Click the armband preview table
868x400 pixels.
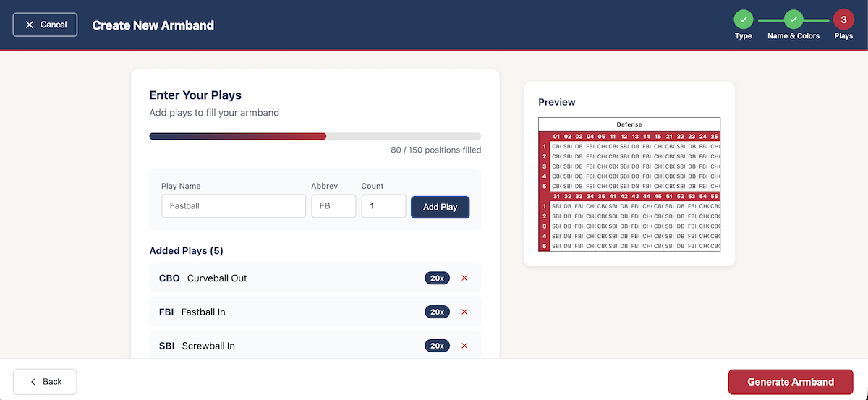[629, 184]
